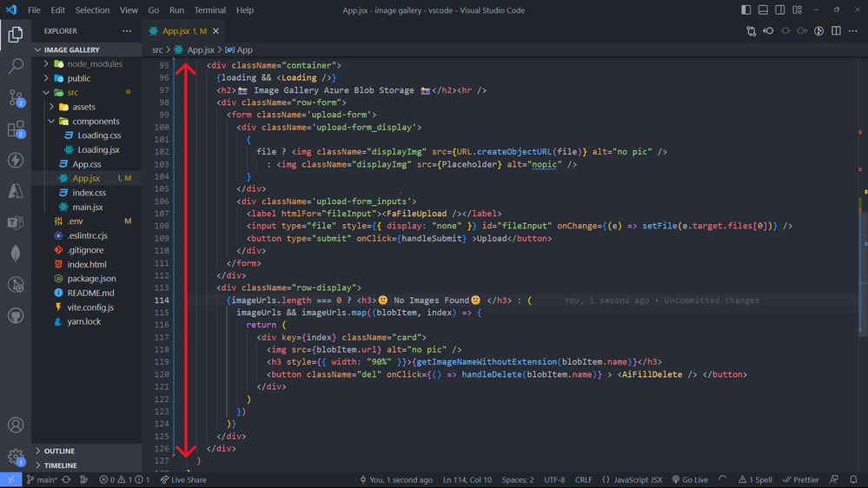Click the git blame status item

(396, 479)
